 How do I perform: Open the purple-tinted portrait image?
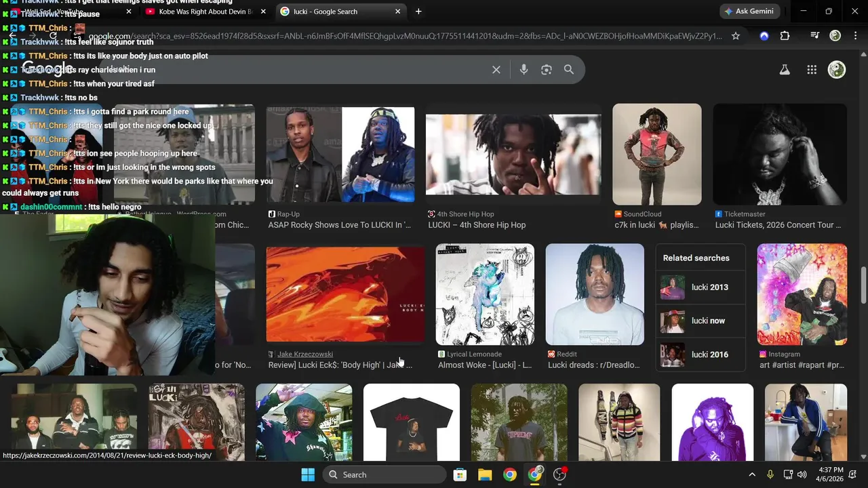pyautogui.click(x=713, y=422)
